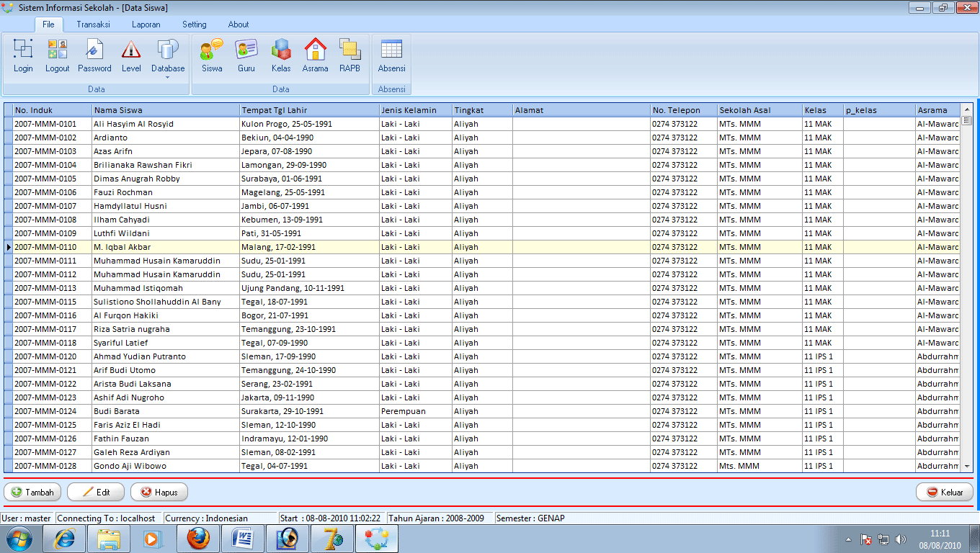
Task: Click the Logout ribbon icon
Action: pyautogui.click(x=58, y=55)
